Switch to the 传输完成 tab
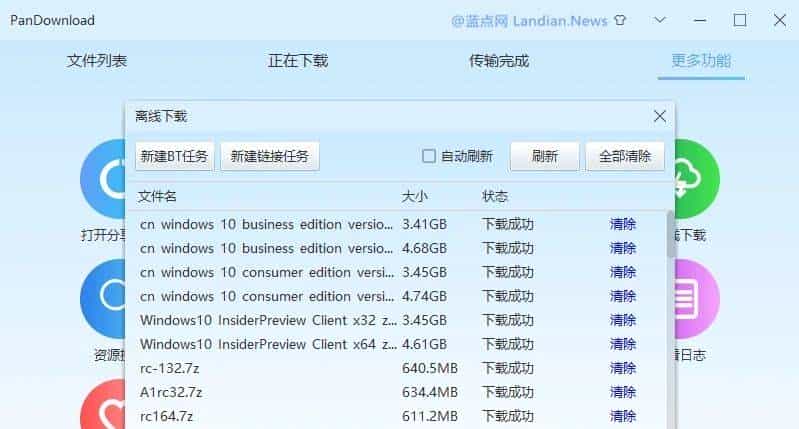 [x=499, y=61]
